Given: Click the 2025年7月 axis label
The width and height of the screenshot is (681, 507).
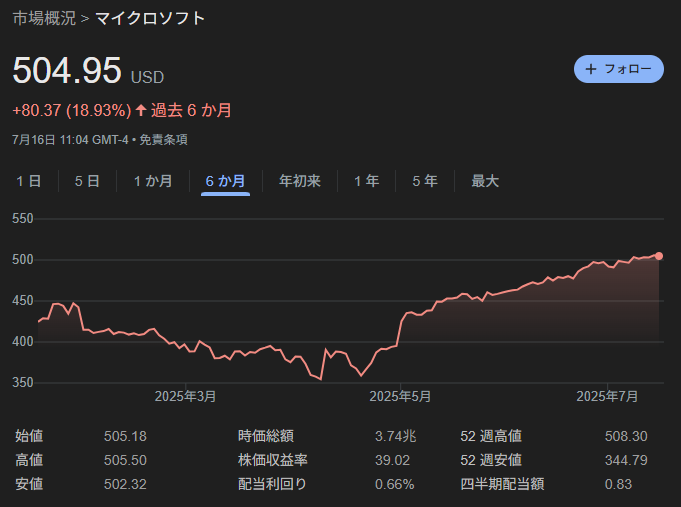Looking at the screenshot, I should pos(607,396).
